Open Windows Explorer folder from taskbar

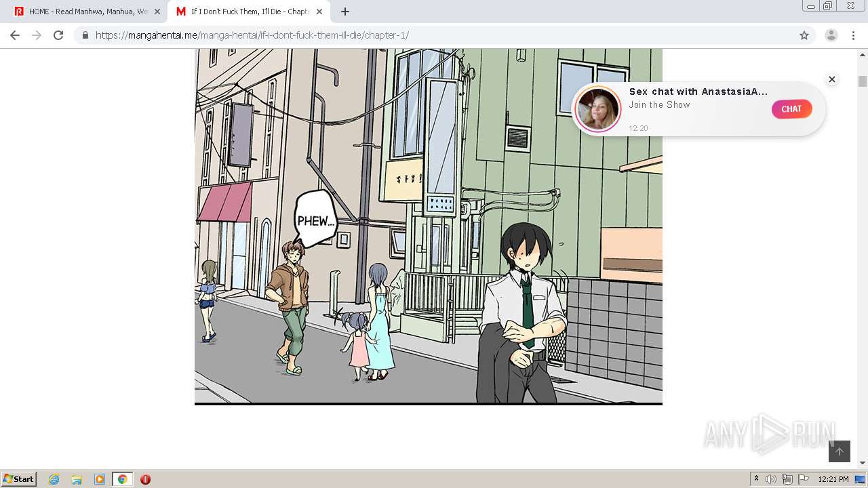[77, 479]
